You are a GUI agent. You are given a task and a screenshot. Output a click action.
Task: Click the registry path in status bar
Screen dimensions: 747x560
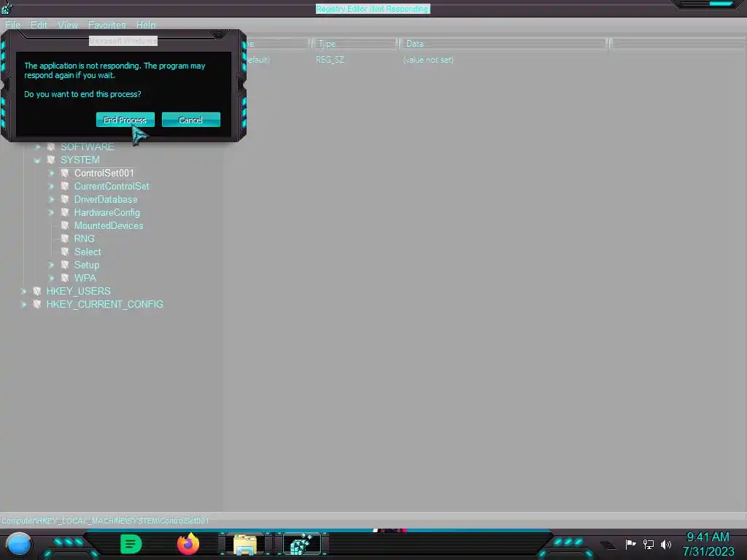coord(105,521)
